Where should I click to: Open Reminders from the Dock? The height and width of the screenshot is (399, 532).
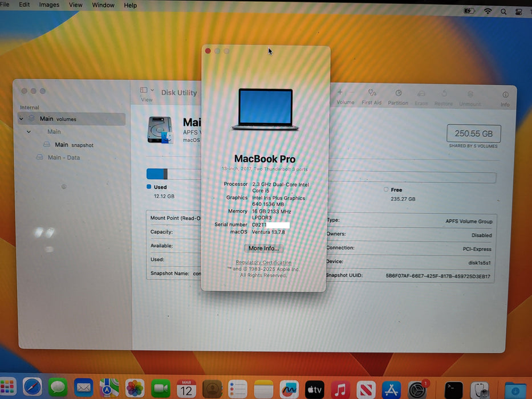[238, 389]
